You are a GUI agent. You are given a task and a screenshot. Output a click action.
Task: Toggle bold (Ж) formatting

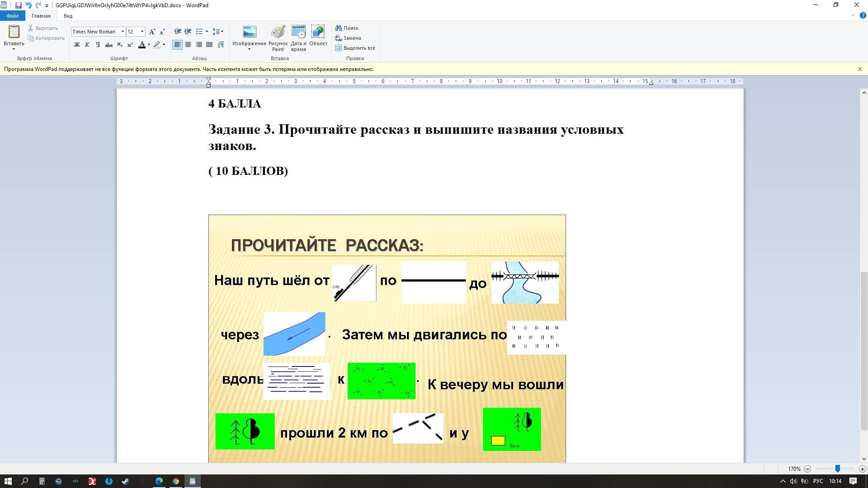coord(77,45)
